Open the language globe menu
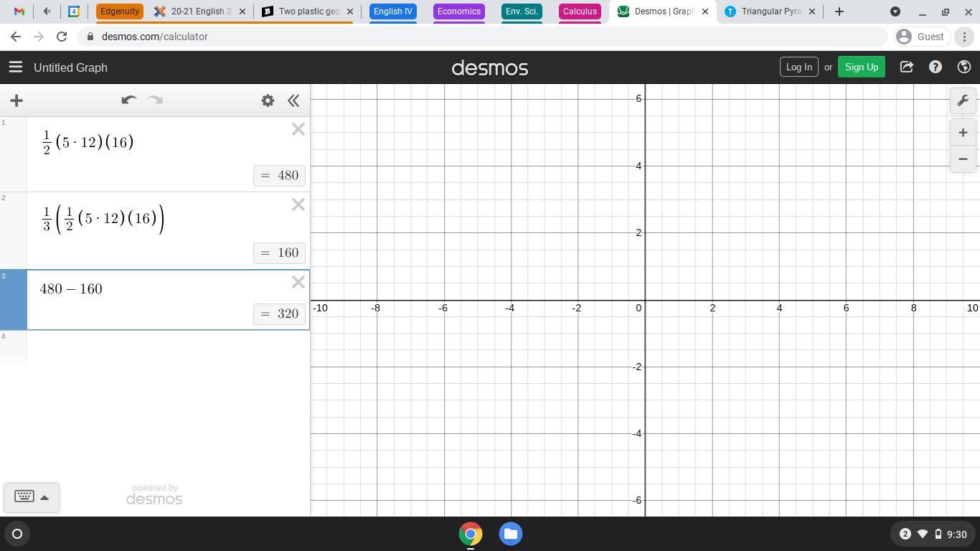Screen dimensions: 980x551 point(964,67)
